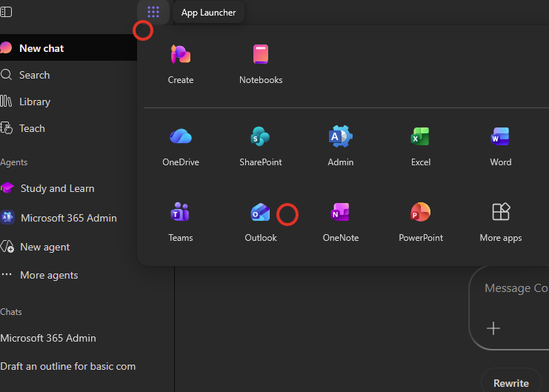The height and width of the screenshot is (392, 549).
Task: Toggle the sidebar panel icon
Action: coord(6,12)
